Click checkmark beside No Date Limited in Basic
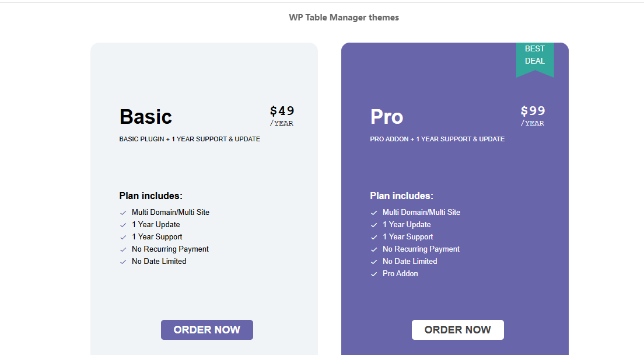The image size is (644, 355). (123, 261)
